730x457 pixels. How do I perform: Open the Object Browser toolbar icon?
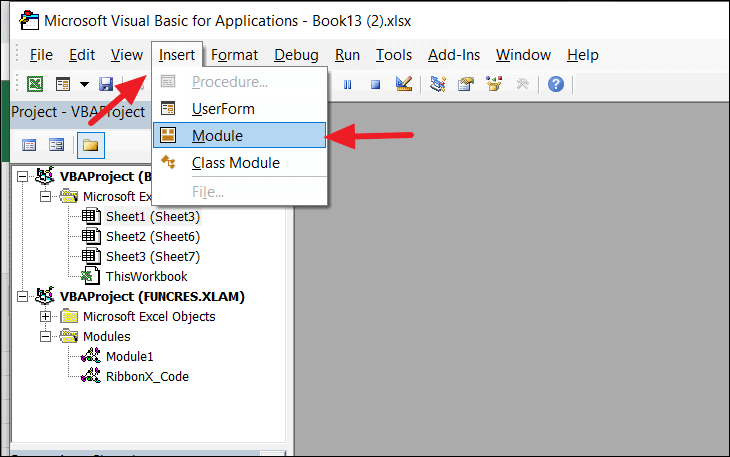[494, 84]
